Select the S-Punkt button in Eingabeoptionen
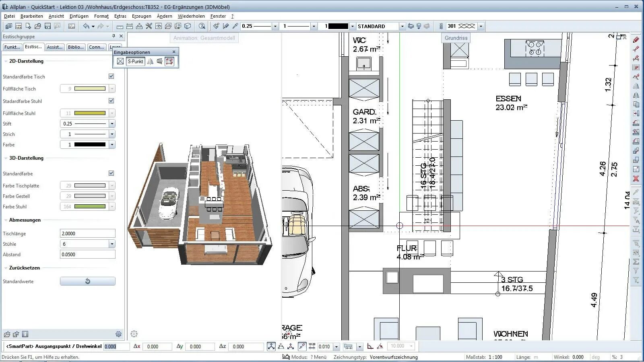Viewport: 644px width, 362px height. pyautogui.click(x=135, y=61)
